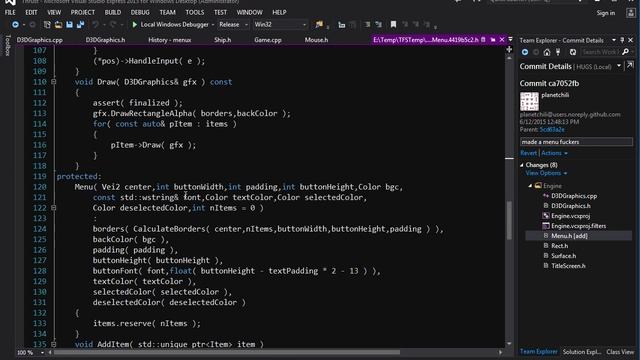This screenshot has height=360, width=640.
Task: Switch to the Class View bottom tab
Action: pos(620,352)
